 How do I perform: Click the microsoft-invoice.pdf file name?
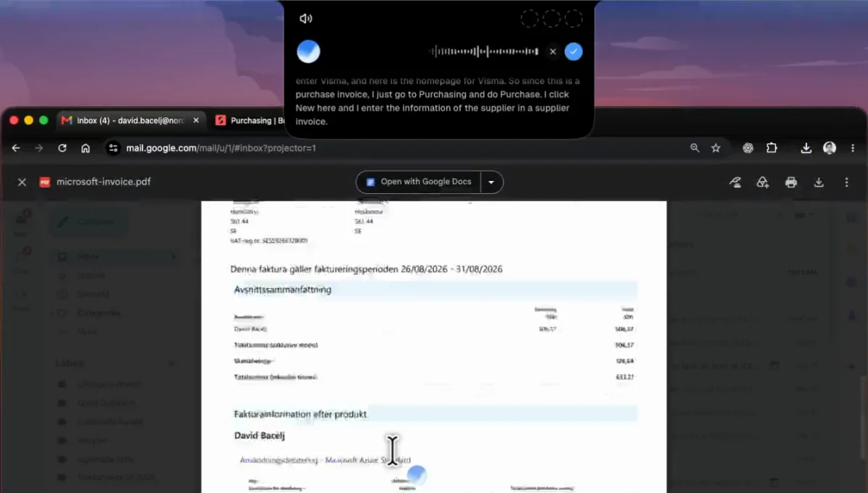tap(103, 182)
